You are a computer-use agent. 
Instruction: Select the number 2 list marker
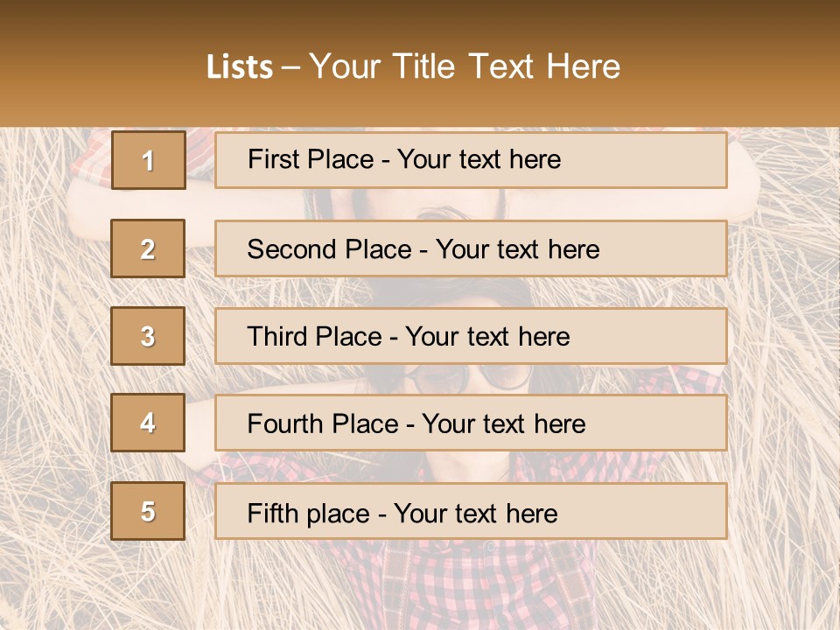tap(148, 248)
